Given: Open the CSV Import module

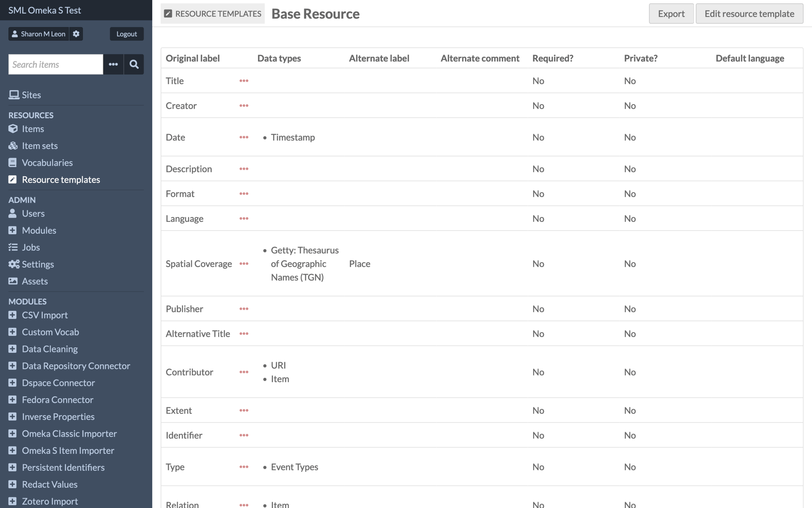Looking at the screenshot, I should [x=44, y=315].
